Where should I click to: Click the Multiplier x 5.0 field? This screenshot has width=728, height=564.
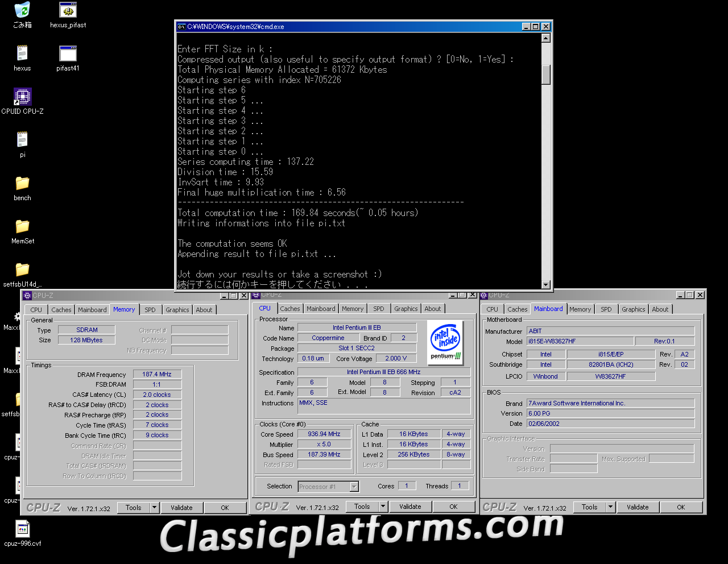click(x=324, y=445)
